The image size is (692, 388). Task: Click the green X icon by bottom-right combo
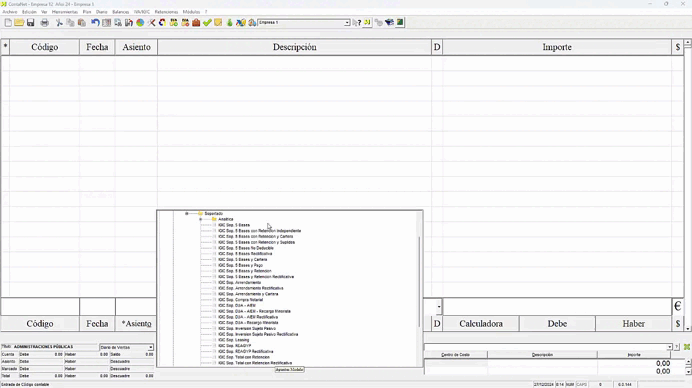(687, 347)
